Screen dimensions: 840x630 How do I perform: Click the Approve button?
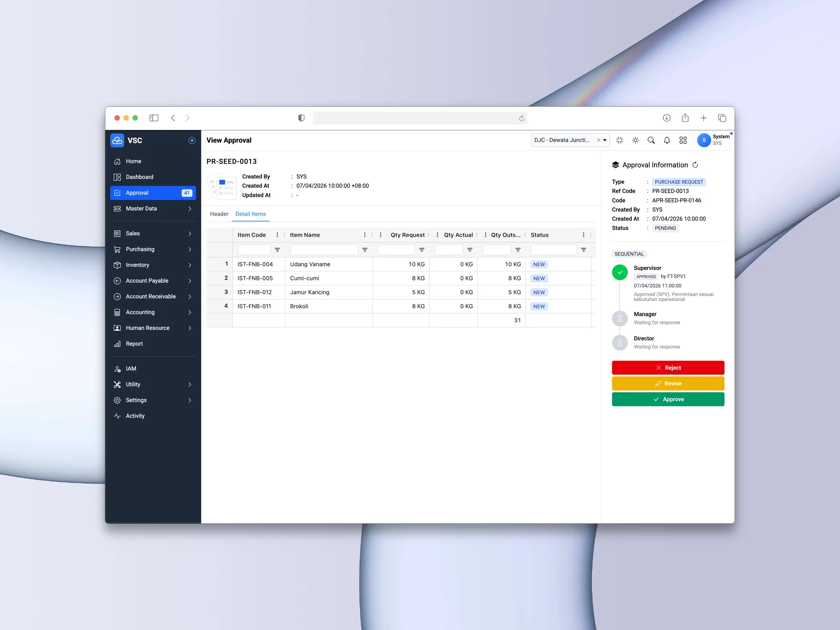point(668,399)
